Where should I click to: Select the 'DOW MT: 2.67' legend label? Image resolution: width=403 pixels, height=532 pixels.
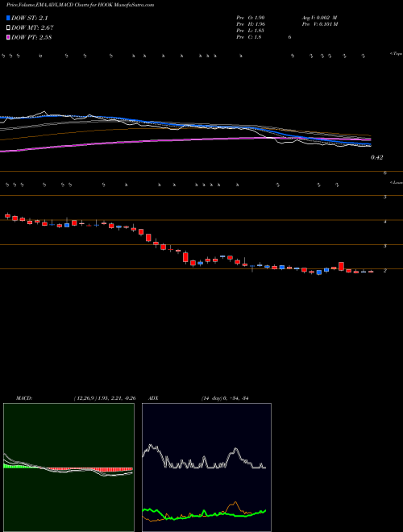point(32,27)
